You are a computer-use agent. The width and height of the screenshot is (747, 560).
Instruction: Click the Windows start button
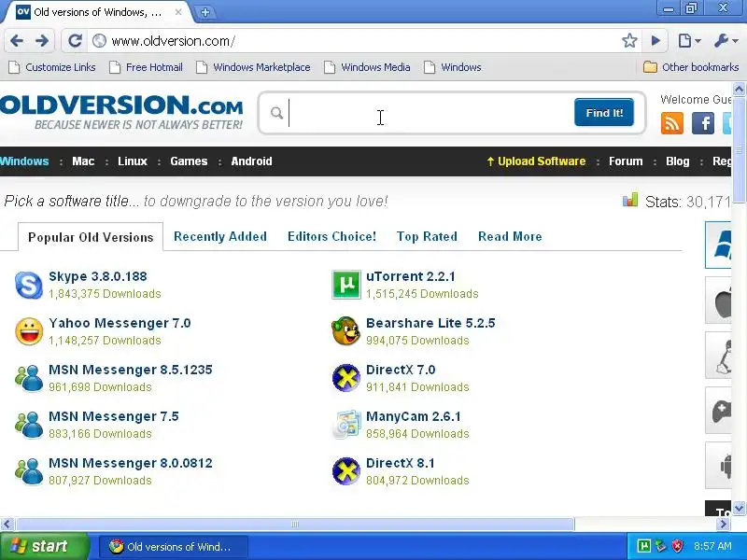[44, 546]
